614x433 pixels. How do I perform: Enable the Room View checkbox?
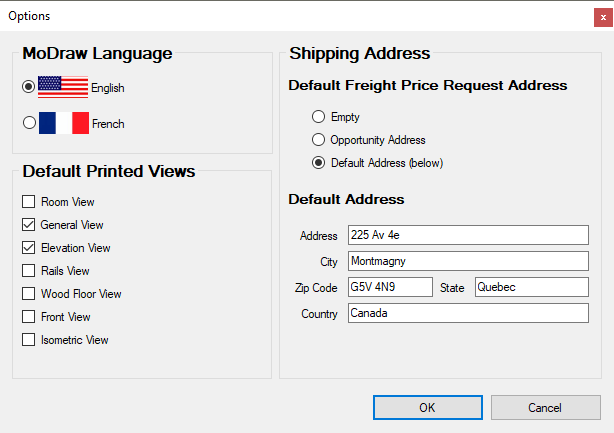(29, 202)
